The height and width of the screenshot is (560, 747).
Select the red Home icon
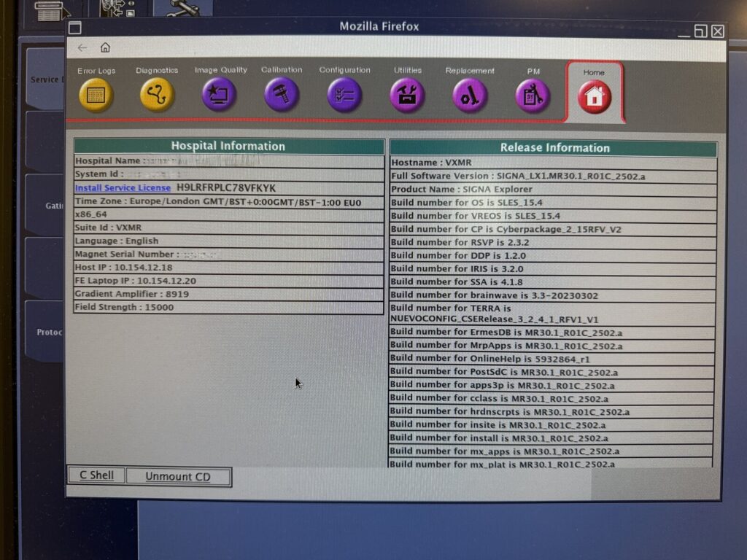(x=594, y=97)
